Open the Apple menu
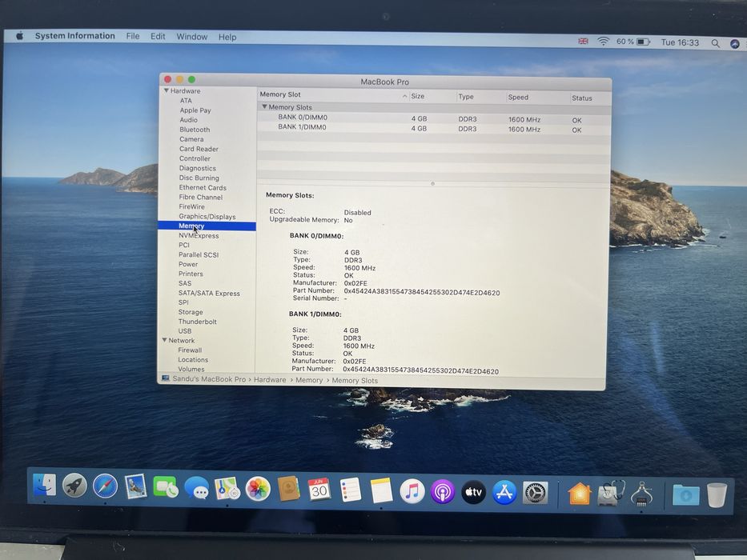This screenshot has height=560, width=747. 19,36
